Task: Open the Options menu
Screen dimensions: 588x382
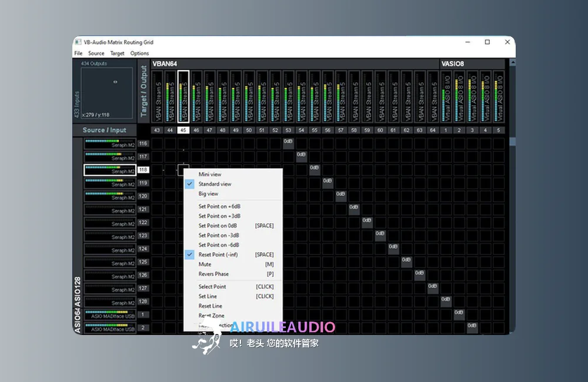Action: [x=139, y=53]
